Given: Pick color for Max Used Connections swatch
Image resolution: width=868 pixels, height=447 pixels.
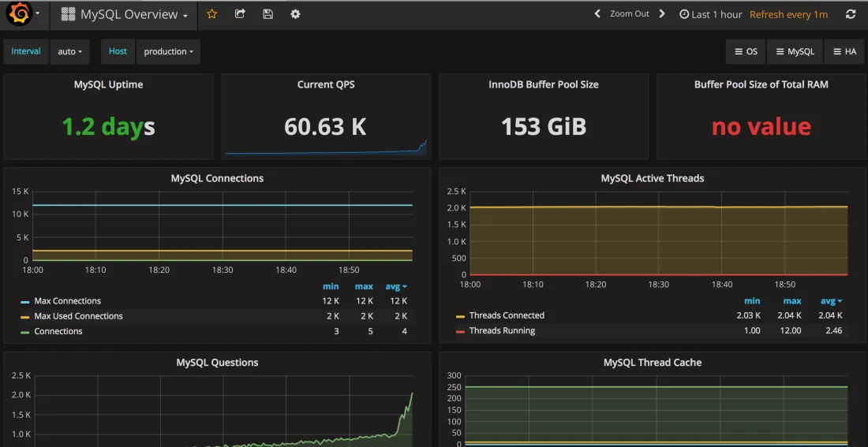Looking at the screenshot, I should (x=25, y=317).
